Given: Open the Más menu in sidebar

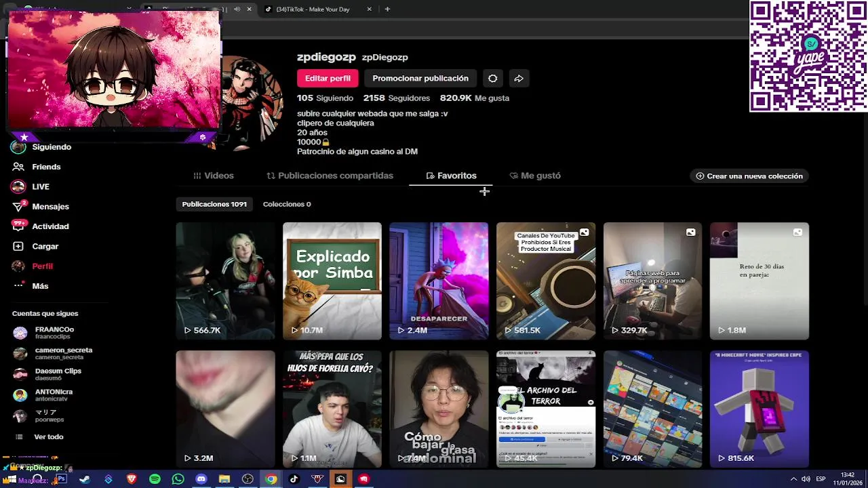Looking at the screenshot, I should tap(31, 286).
